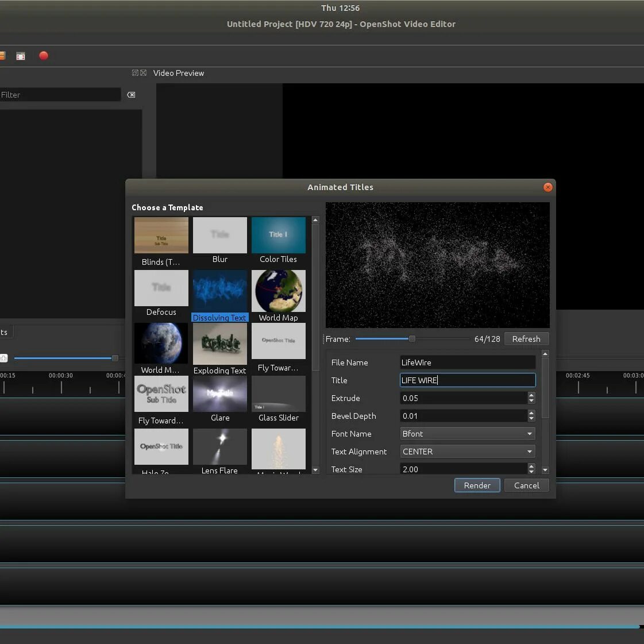The image size is (644, 644).
Task: Click the clock showing Thu 12:56
Action: pos(340,8)
